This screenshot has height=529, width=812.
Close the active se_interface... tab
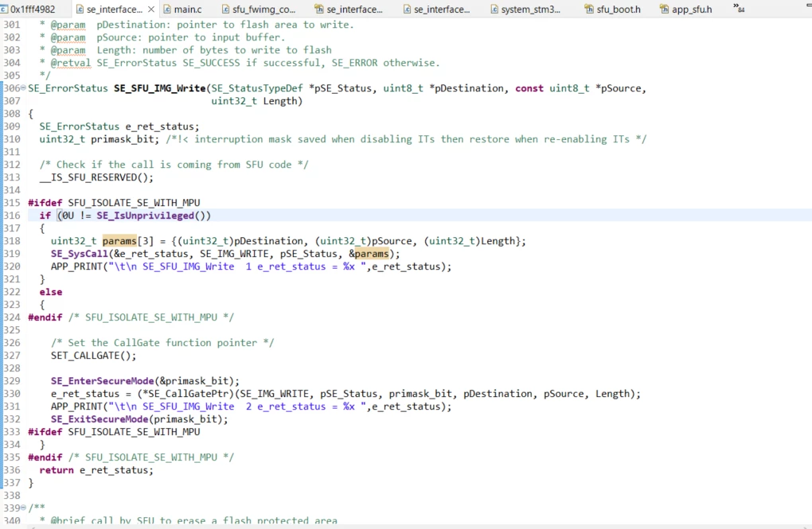pos(150,10)
